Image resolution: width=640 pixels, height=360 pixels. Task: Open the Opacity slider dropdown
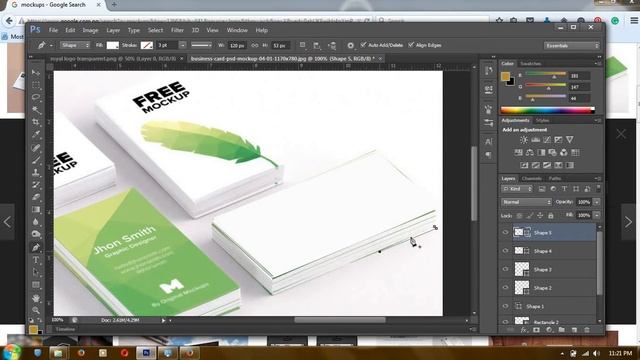(596, 202)
